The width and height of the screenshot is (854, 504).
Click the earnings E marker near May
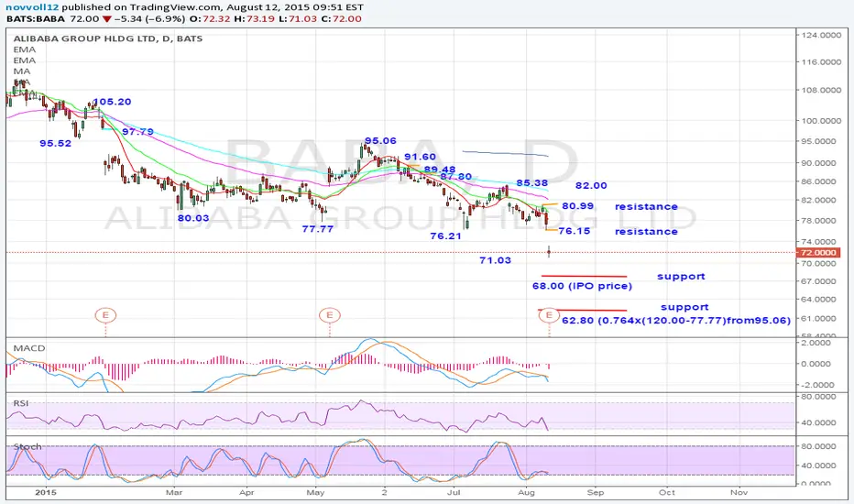tap(330, 315)
